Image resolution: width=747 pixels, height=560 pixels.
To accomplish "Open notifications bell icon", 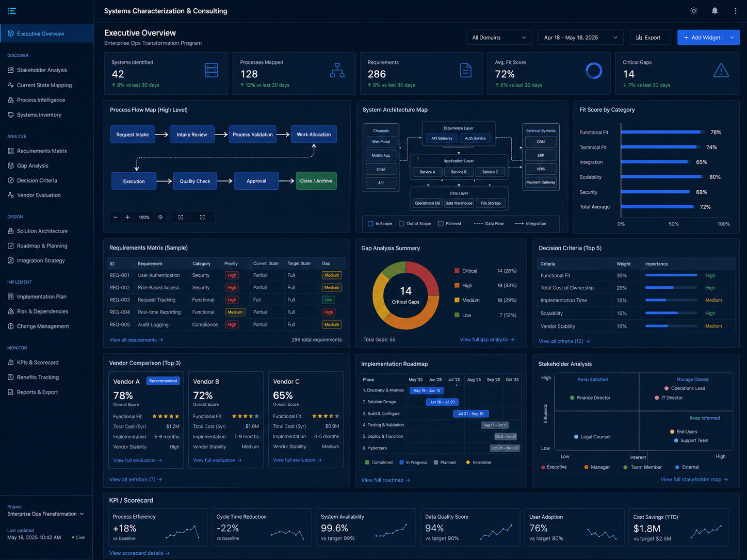I will (714, 11).
